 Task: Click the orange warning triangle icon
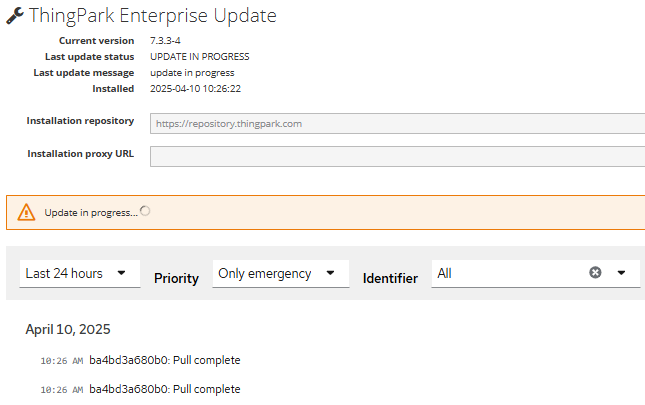pos(26,212)
